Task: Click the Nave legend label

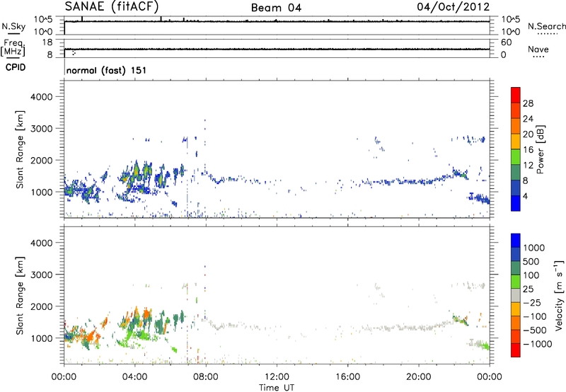Action: click(538, 49)
